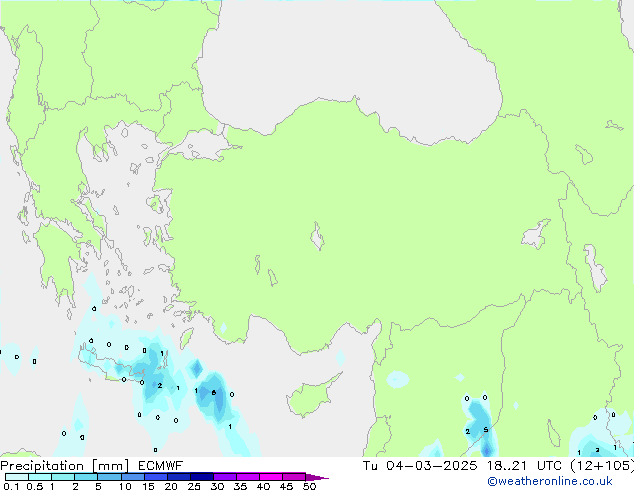This screenshot has height=490, width=634.
Task: Click the 'Tu 04-03-2025' date text
Action: (420, 466)
